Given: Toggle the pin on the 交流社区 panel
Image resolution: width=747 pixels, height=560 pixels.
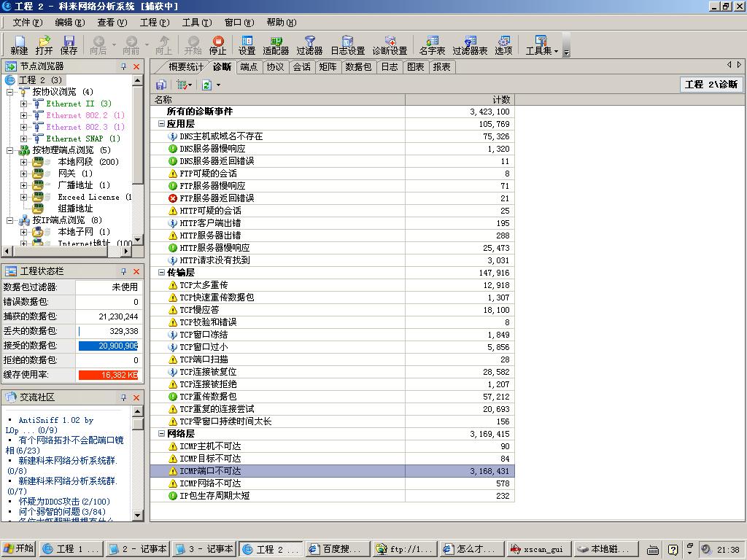Looking at the screenshot, I should click(123, 397).
